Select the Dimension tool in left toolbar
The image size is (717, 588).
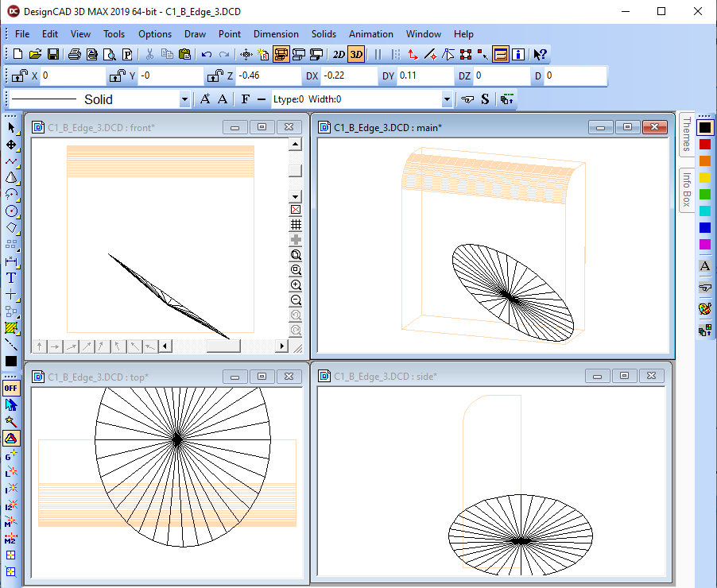(x=11, y=261)
